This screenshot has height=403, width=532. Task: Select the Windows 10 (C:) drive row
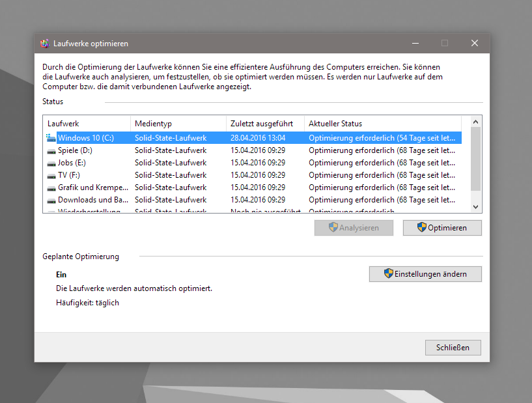[x=253, y=138]
